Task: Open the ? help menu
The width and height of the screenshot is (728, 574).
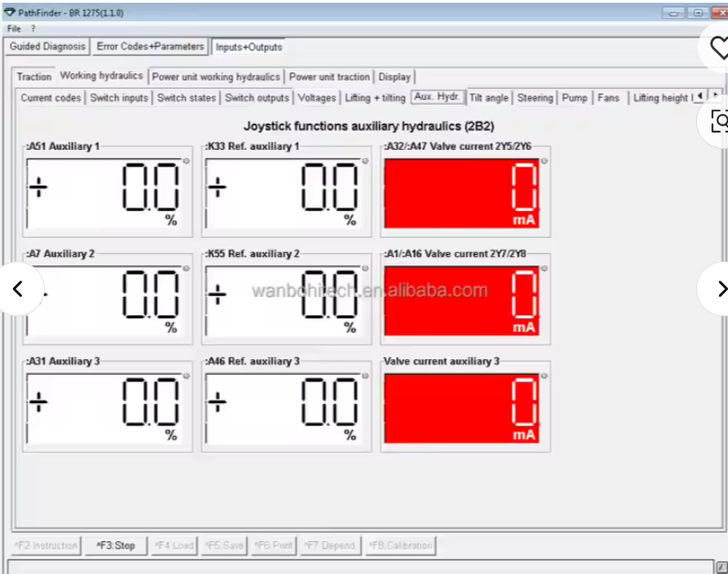Action: pyautogui.click(x=33, y=29)
